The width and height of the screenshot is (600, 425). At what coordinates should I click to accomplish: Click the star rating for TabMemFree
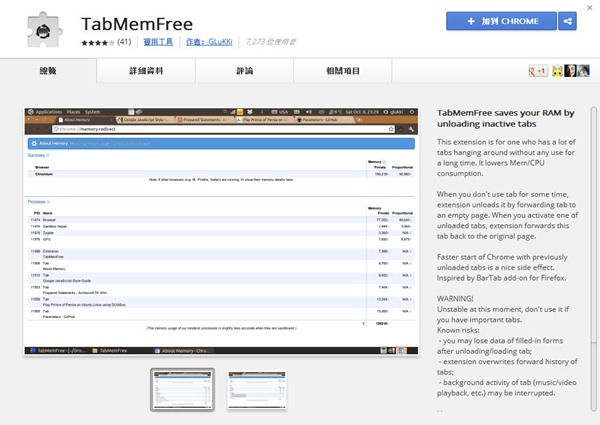98,42
